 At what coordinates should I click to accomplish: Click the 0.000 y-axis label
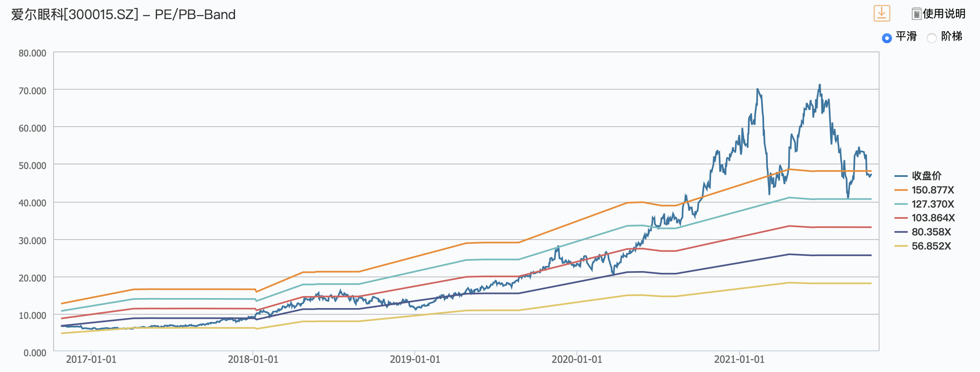(35, 353)
